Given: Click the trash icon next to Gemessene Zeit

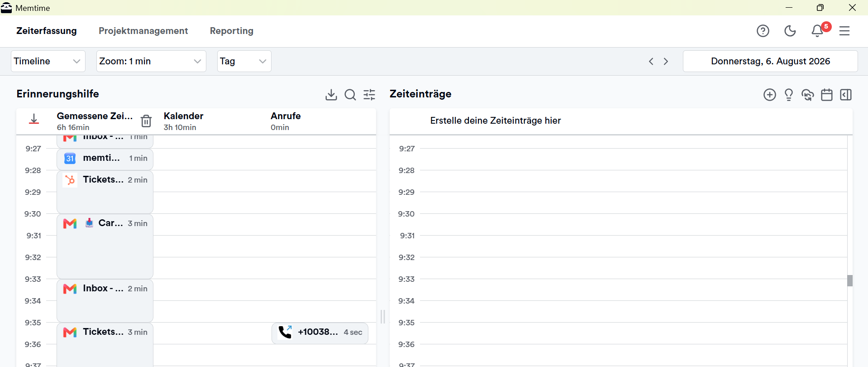Looking at the screenshot, I should tap(146, 121).
